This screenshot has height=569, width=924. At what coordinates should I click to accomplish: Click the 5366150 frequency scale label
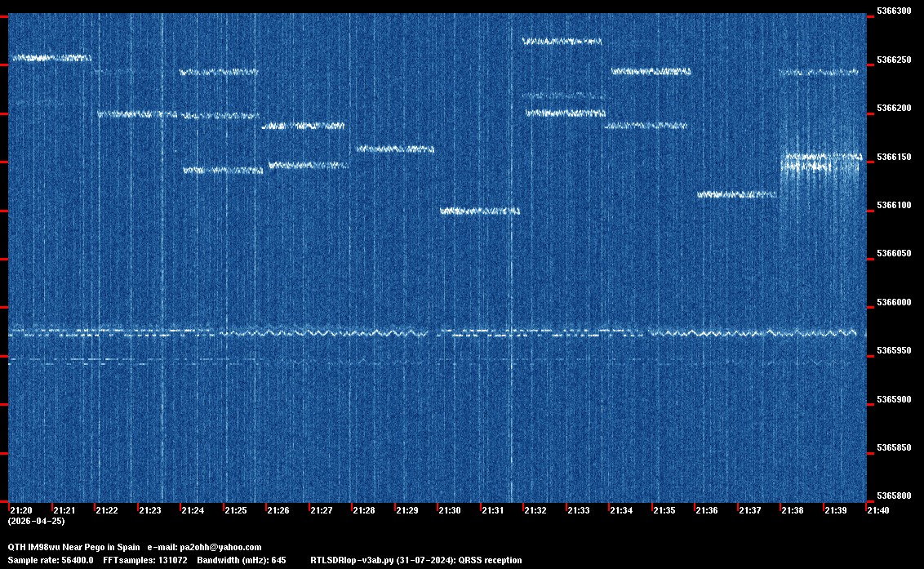pos(893,157)
